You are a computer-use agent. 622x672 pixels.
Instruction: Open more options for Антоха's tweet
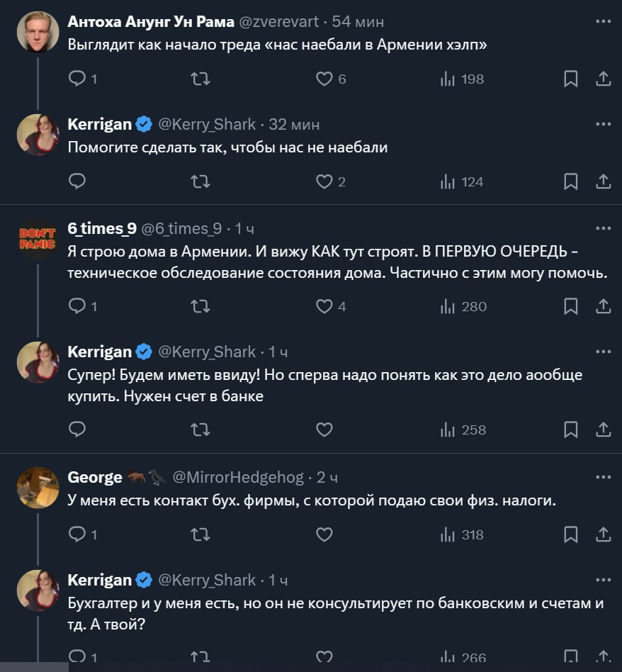click(x=603, y=22)
